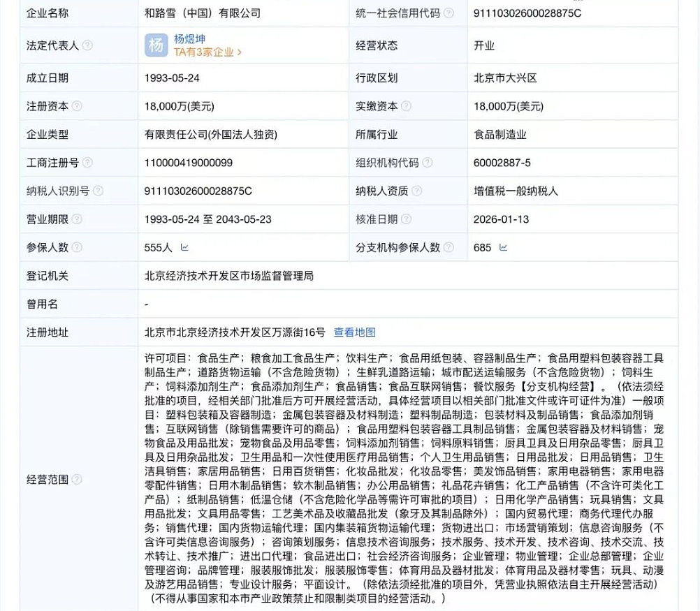This screenshot has height=611, width=700.
Task: Click the 注册地址 label cell
Action: tap(78, 332)
